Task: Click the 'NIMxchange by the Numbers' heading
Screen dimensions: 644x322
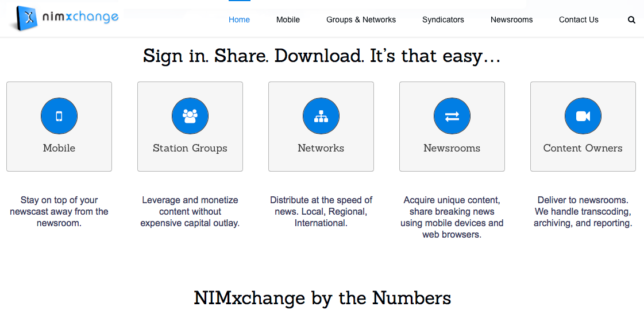Action: [x=322, y=298]
